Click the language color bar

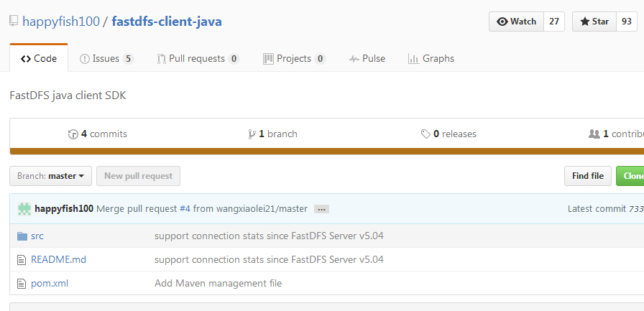click(323, 151)
